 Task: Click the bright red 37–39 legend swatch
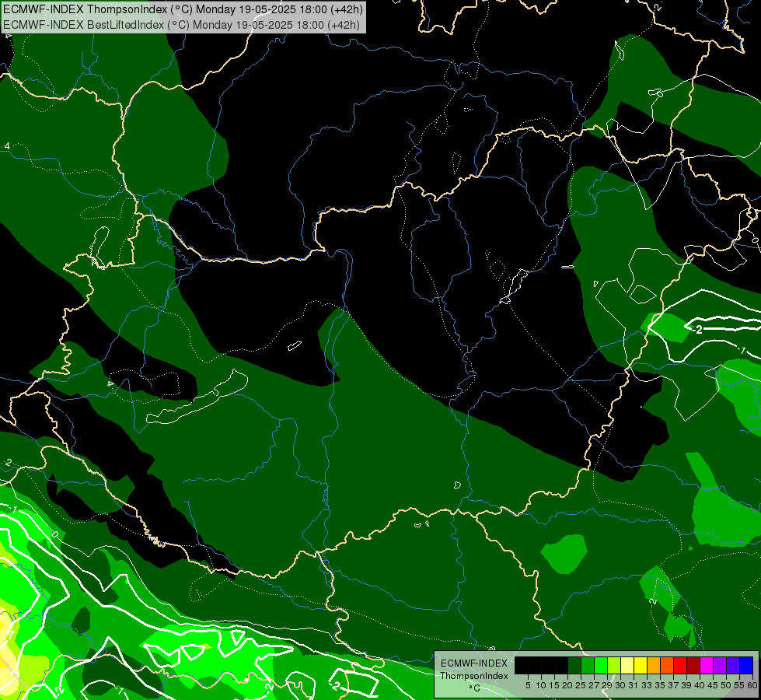pos(680,665)
